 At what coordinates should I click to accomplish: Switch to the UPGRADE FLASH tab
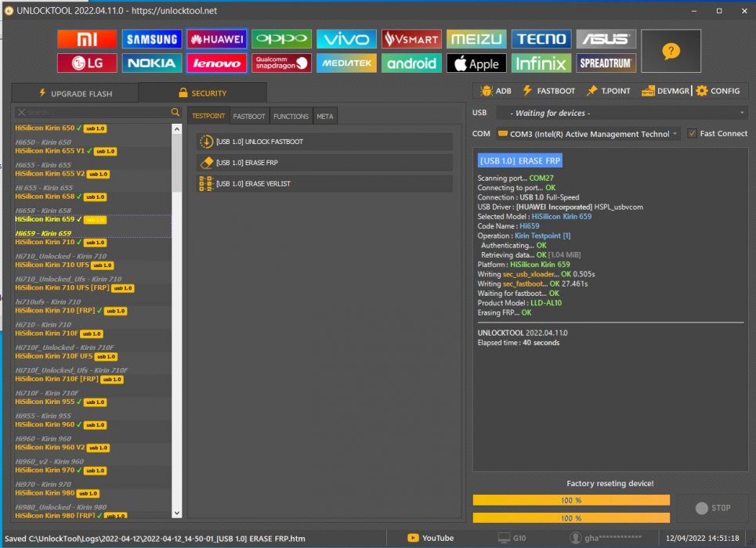(75, 93)
